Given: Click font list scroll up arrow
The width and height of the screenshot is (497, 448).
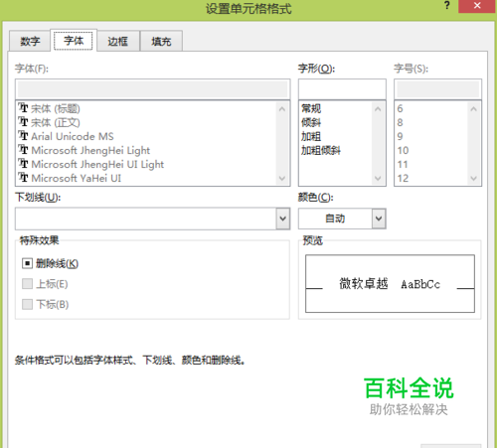Looking at the screenshot, I should point(282,109).
